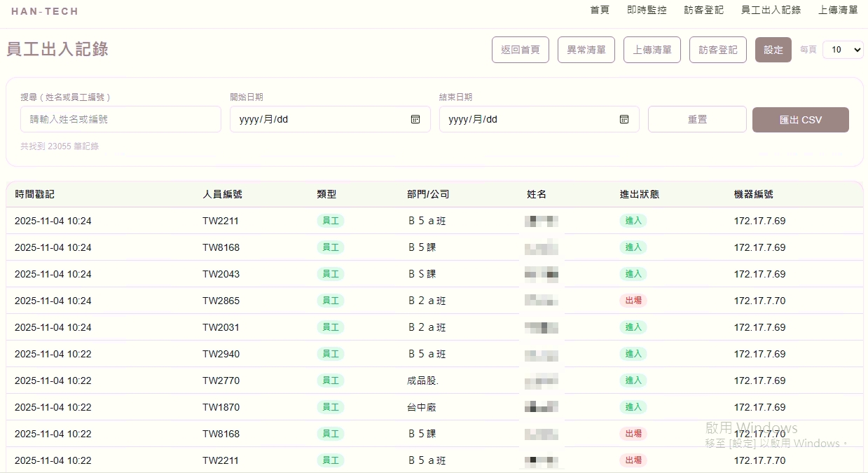The width and height of the screenshot is (868, 473).
Task: Click the 返回首頁 button
Action: tap(520, 50)
